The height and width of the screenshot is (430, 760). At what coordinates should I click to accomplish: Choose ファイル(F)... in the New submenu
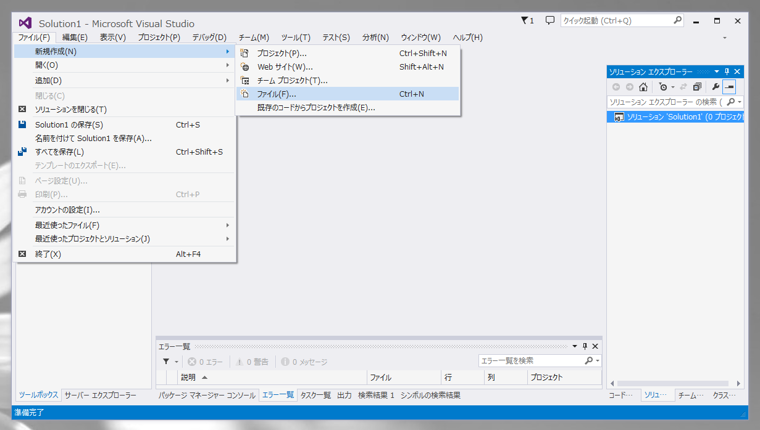[x=348, y=94]
